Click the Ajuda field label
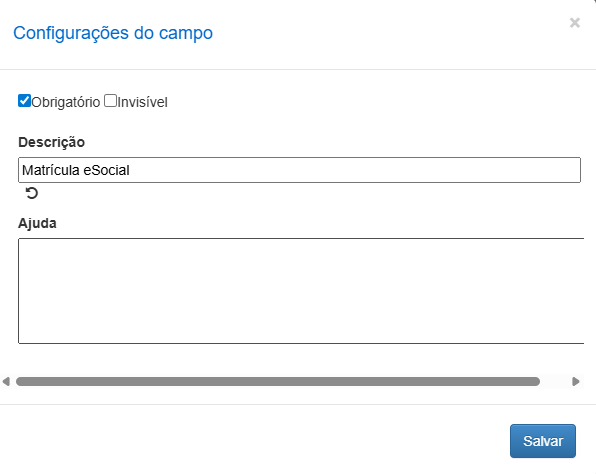This screenshot has height=474, width=596. pos(37,223)
